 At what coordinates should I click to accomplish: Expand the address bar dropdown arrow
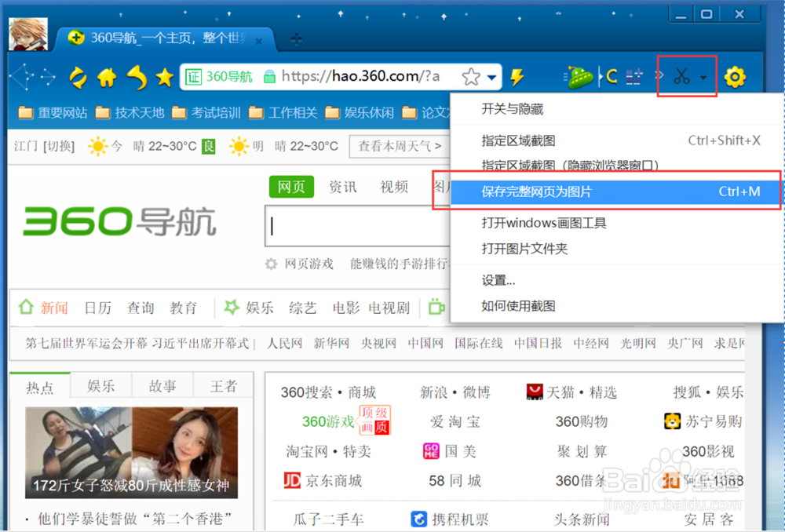[491, 78]
